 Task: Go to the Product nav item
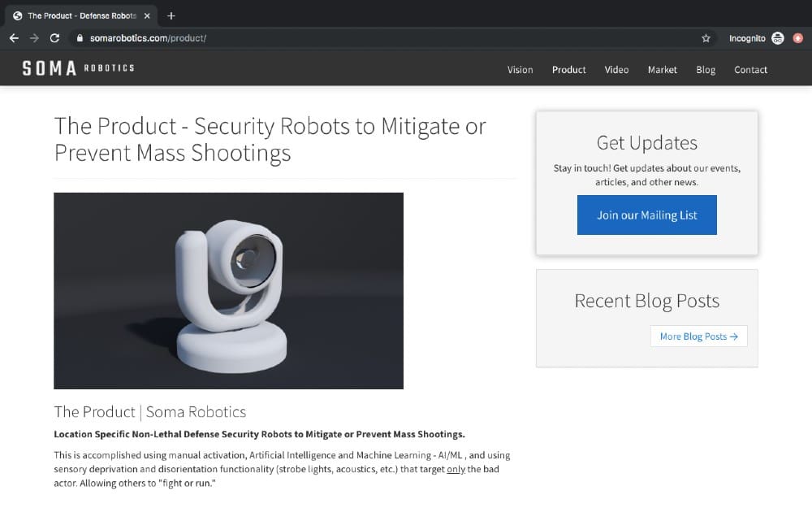[568, 70]
